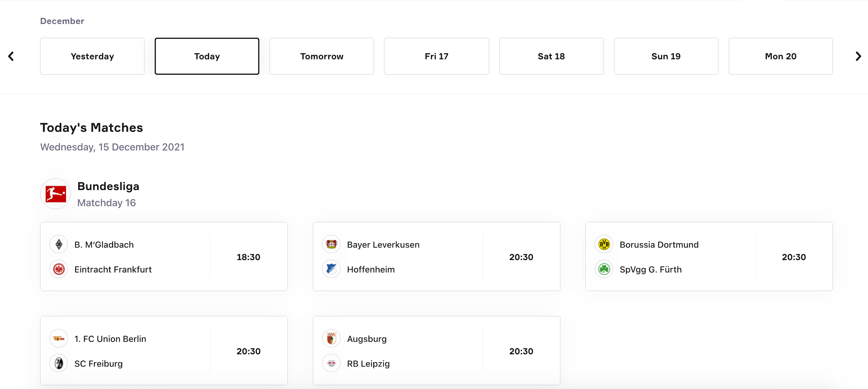Click the Borussia Dortmund BVB crest
This screenshot has height=389, width=868.
click(x=604, y=244)
